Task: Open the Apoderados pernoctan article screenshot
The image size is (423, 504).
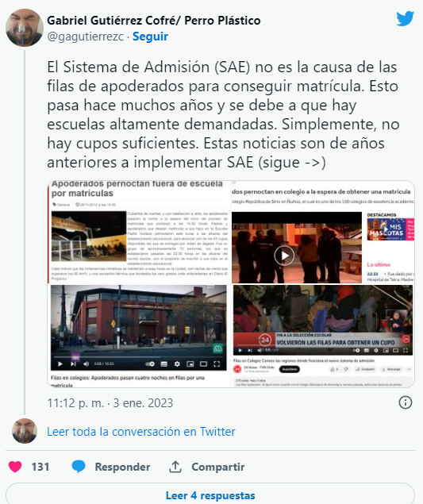Action: [x=139, y=232]
